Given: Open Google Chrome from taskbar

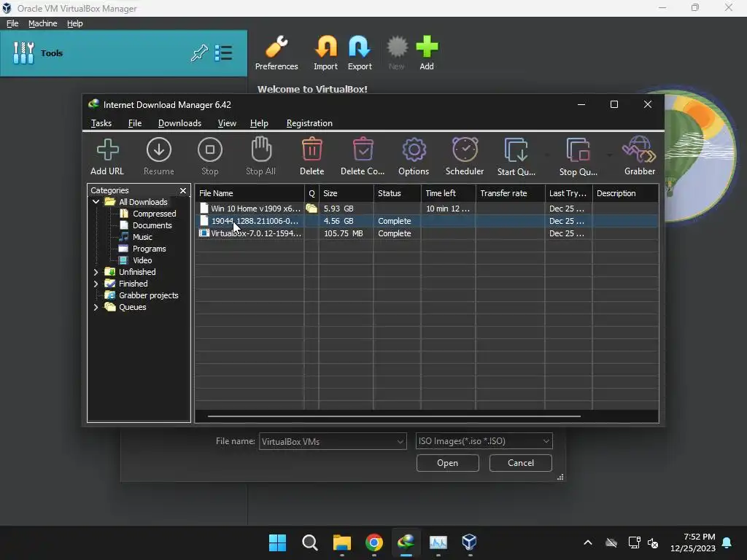Looking at the screenshot, I should [x=374, y=542].
